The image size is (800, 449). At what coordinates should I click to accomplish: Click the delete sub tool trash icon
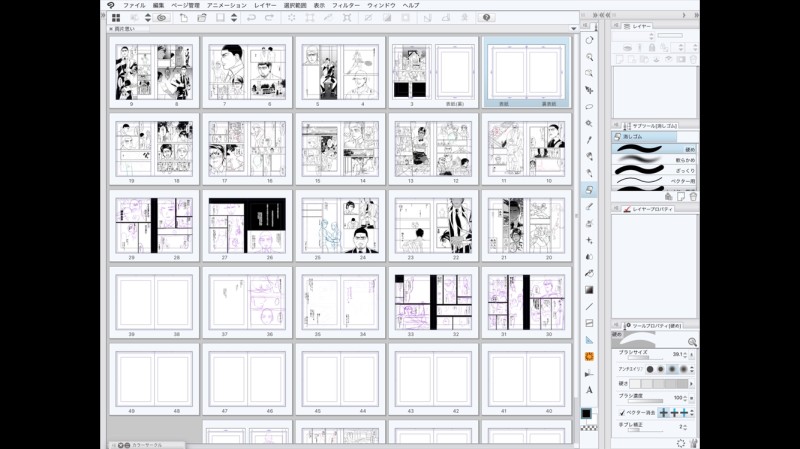693,196
